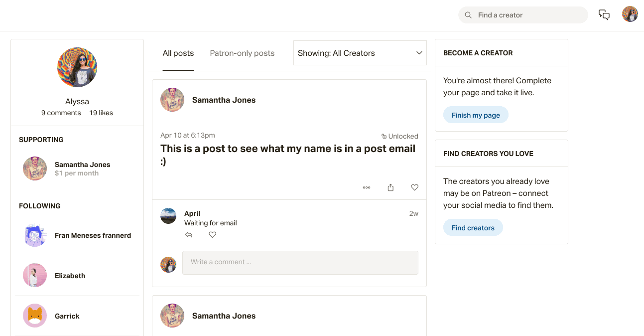Click the $1 per month pledge text
Screen dimensions: 644x336
[77, 173]
